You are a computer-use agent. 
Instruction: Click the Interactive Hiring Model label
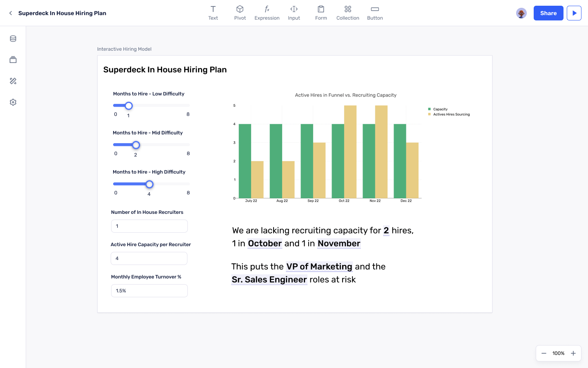124,49
